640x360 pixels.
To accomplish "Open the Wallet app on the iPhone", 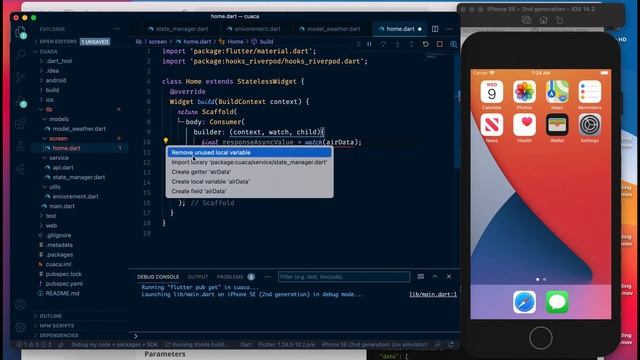I will tap(557, 124).
